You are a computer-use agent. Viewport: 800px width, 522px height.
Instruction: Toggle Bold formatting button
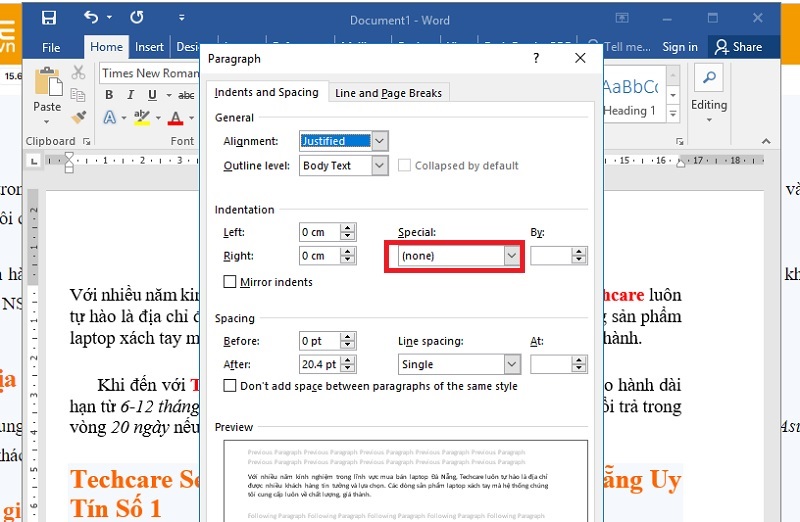[109, 95]
